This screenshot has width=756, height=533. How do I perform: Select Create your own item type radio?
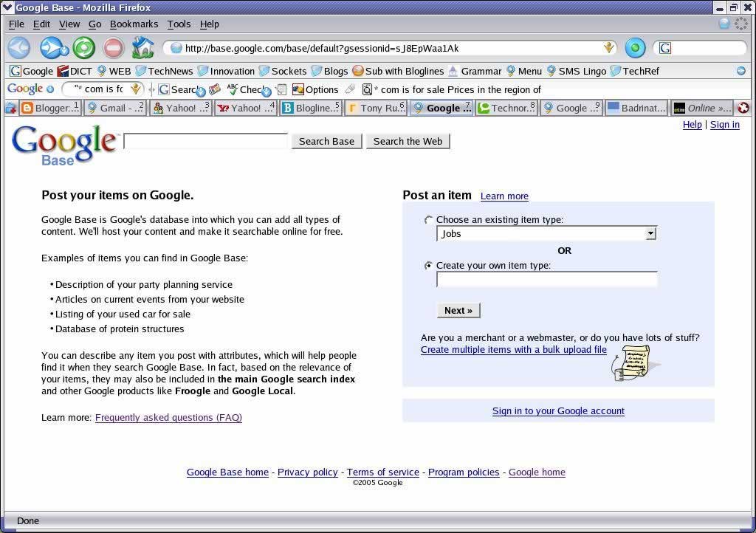[x=428, y=266]
